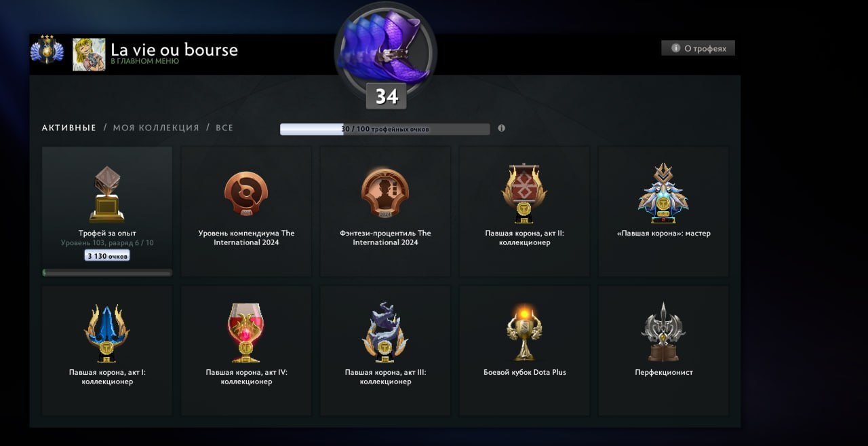Select the International 2024 compendium level trophy
This screenshot has height=446, width=868.
(246, 193)
